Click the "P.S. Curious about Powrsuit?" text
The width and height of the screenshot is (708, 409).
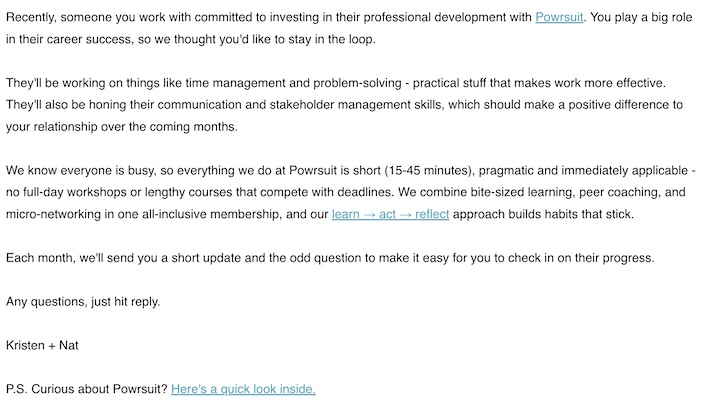[x=86, y=388]
